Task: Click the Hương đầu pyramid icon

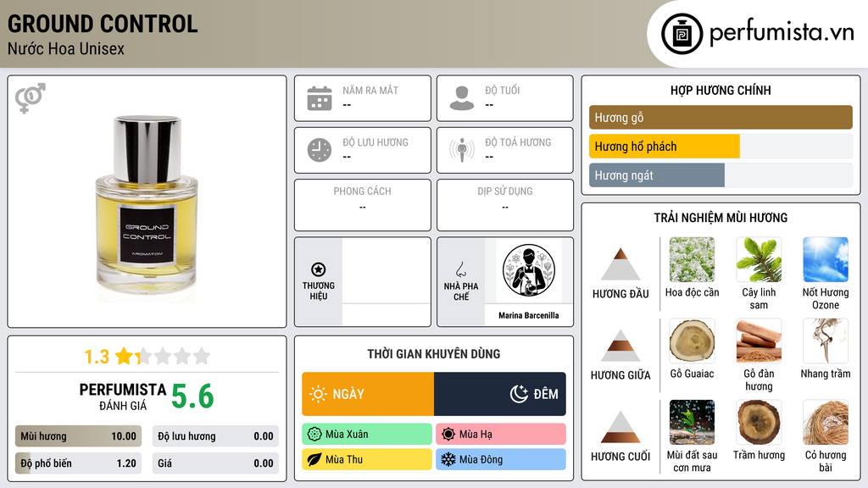Action: 620,264
